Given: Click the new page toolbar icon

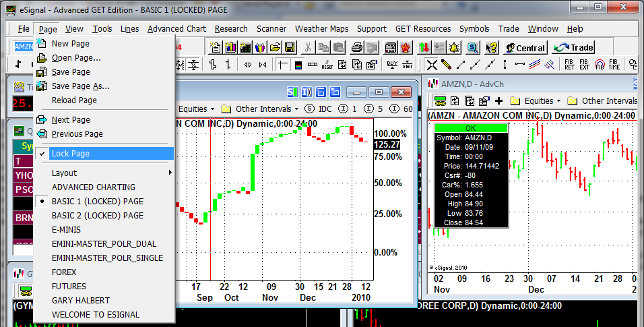Looking at the screenshot, I should coord(215,47).
